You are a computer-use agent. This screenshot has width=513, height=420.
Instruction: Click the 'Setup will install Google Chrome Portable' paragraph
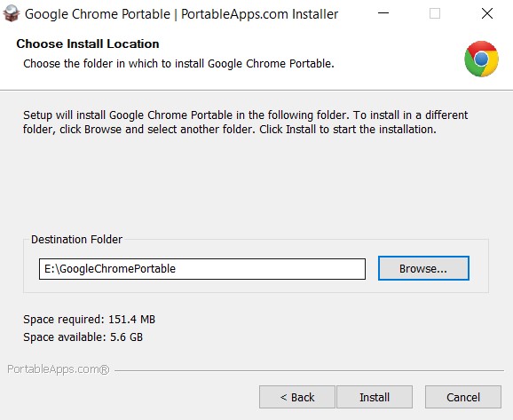click(245, 123)
